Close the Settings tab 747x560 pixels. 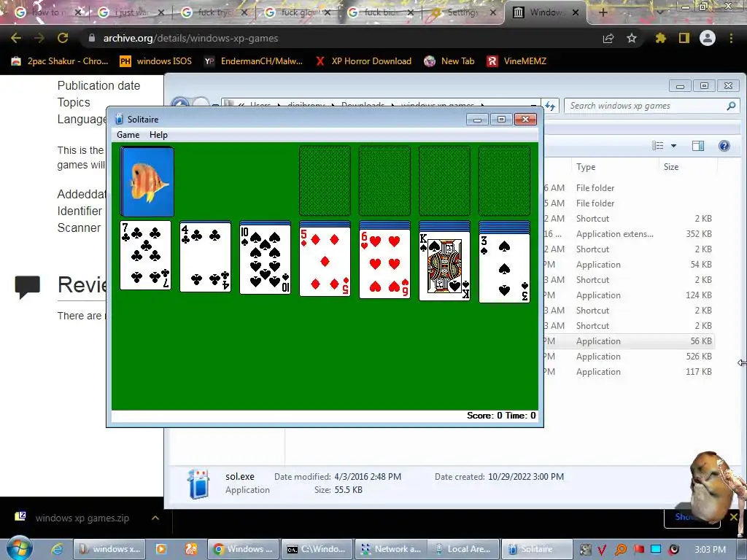pyautogui.click(x=493, y=12)
